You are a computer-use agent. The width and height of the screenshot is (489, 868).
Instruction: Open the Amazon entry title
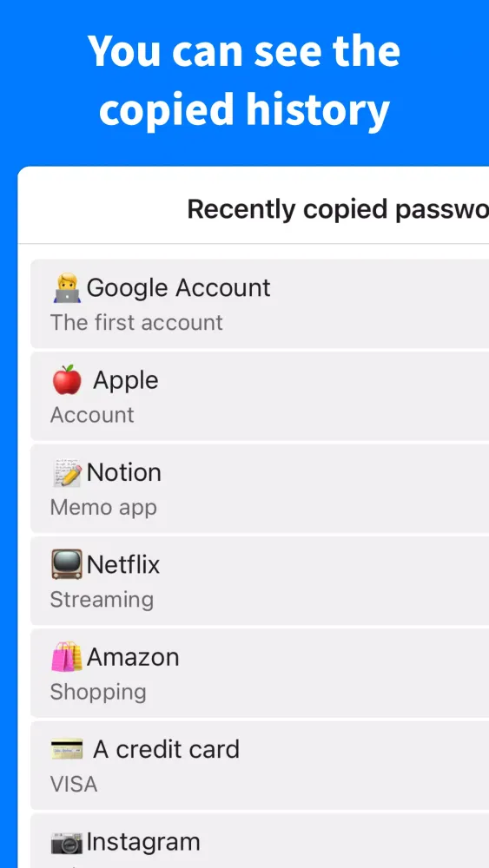click(133, 657)
